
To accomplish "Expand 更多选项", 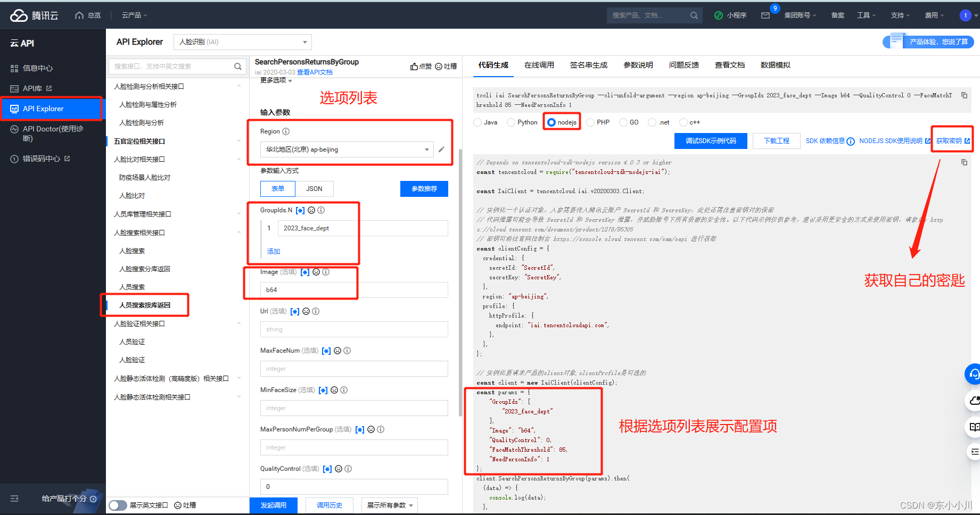I will click(276, 80).
